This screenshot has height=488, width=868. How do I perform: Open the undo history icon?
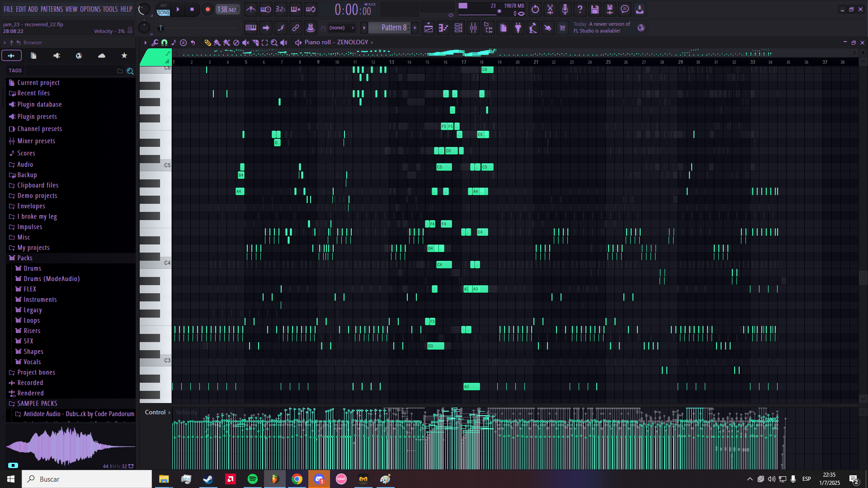535,9
